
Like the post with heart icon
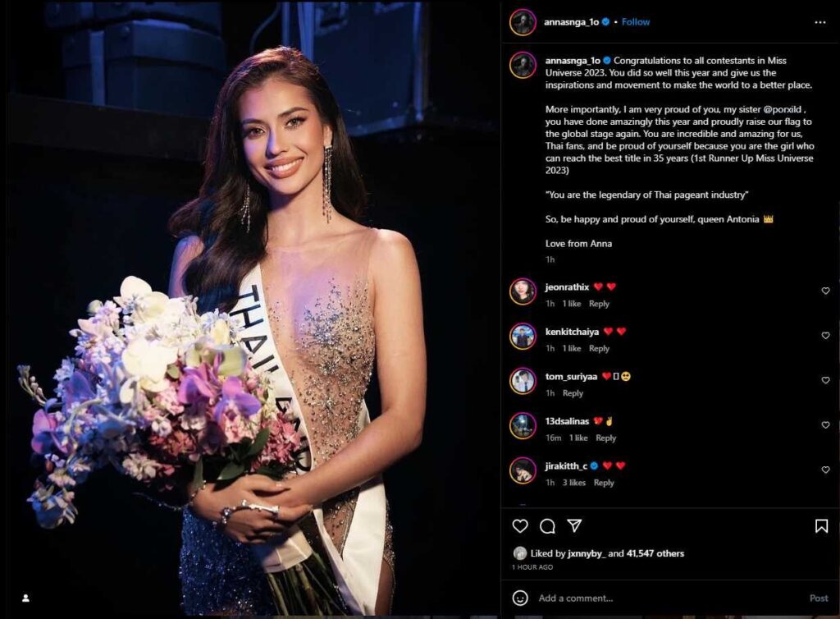click(519, 525)
